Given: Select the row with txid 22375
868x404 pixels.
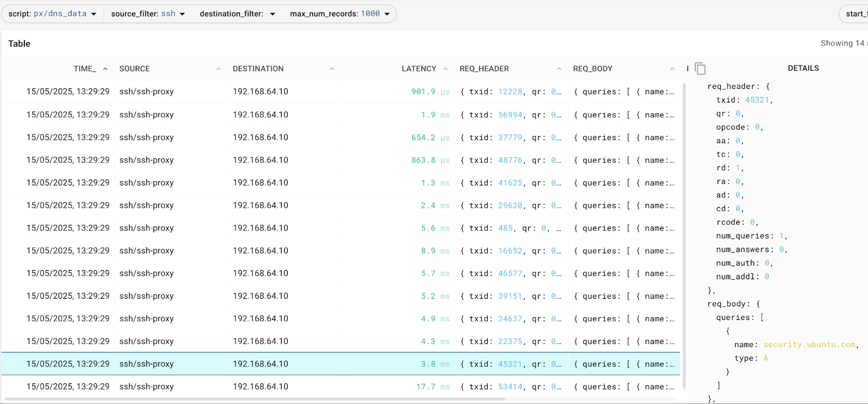Looking at the screenshot, I should click(340, 342).
